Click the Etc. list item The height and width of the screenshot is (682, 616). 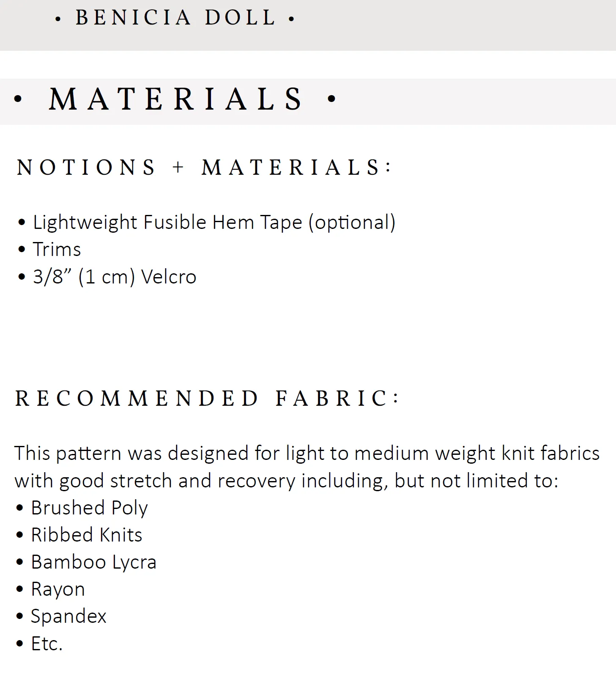click(47, 643)
